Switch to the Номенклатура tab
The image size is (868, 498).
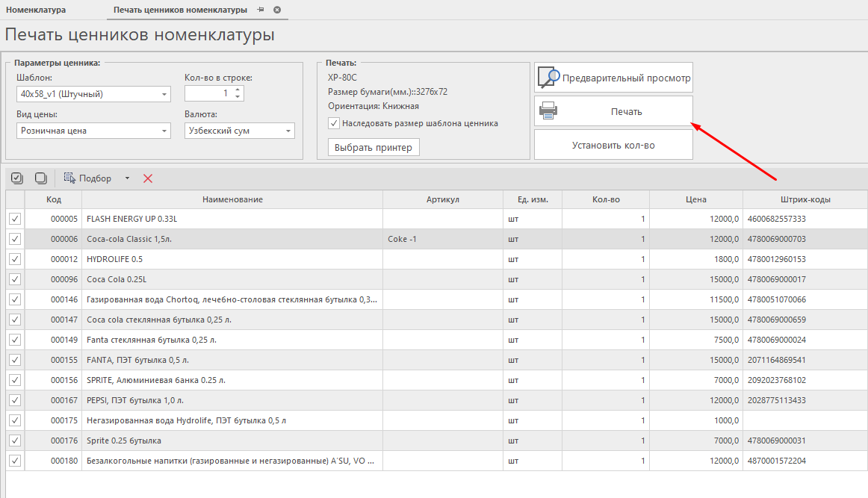(x=36, y=10)
